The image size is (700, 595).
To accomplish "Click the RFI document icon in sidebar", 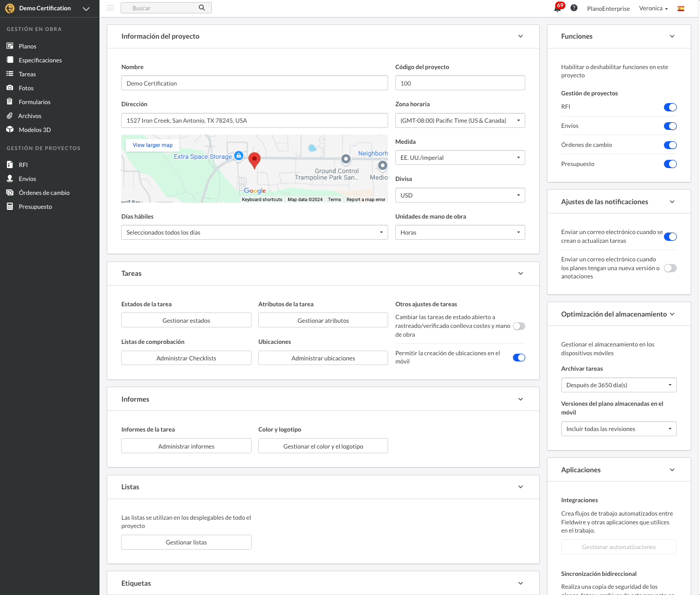I will click(10, 164).
